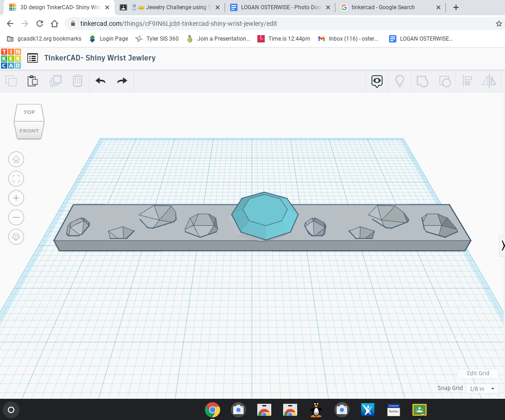The height and width of the screenshot is (420, 505).
Task: Open the Inbox (116) Gmail bookmark
Action: [348, 39]
